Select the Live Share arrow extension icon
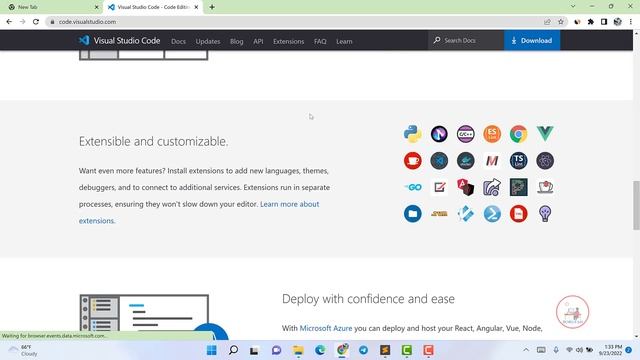This screenshot has height=360, width=640. click(492, 187)
